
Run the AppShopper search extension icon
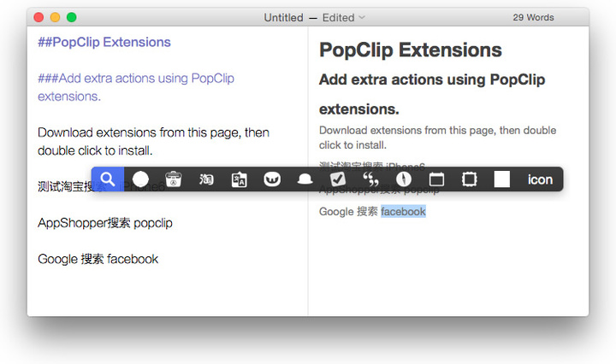click(x=174, y=179)
